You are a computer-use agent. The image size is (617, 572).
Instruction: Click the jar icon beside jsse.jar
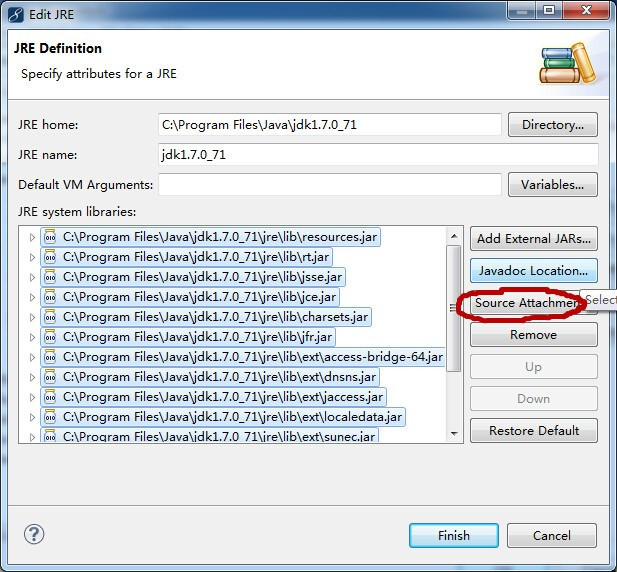pos(50,277)
